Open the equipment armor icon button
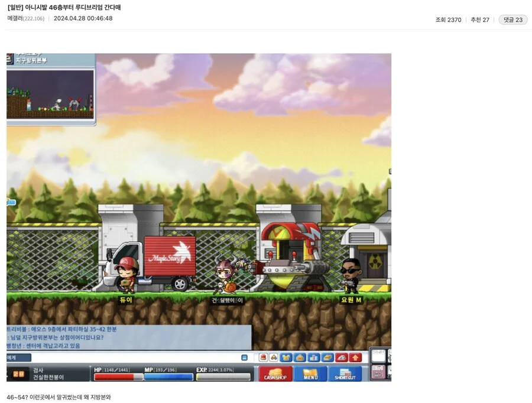This screenshot has height=403, width=532. [x=286, y=357]
